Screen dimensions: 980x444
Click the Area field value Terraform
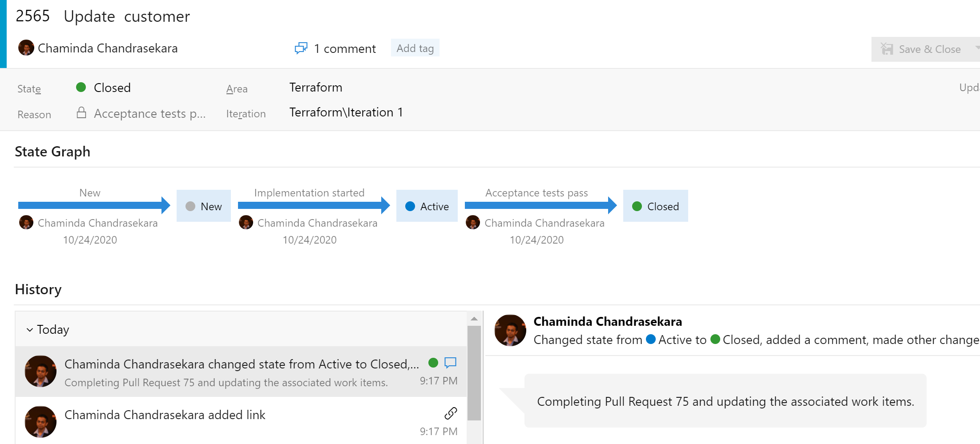[316, 87]
